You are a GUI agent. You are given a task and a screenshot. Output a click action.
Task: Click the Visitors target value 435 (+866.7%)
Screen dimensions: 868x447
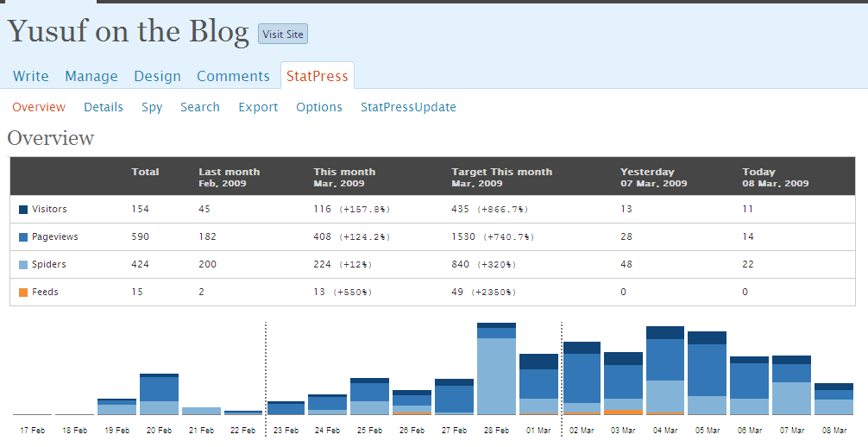pyautogui.click(x=490, y=209)
